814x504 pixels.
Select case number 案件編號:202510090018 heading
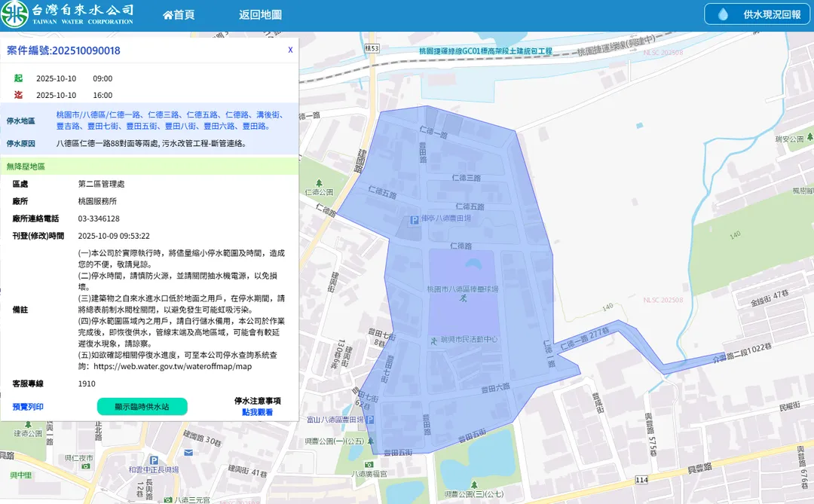[x=63, y=51]
